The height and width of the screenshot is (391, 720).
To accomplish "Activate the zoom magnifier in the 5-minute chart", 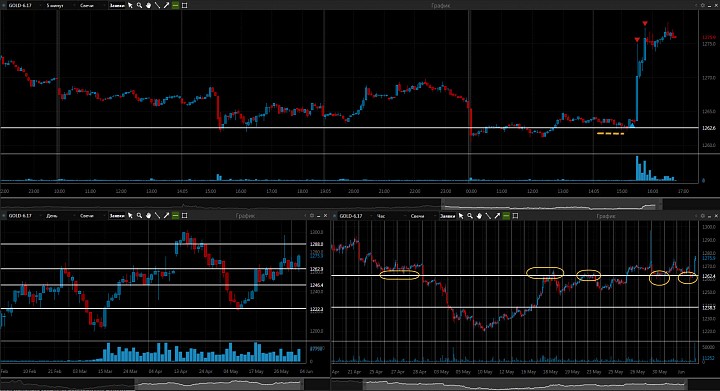I will [x=139, y=6].
